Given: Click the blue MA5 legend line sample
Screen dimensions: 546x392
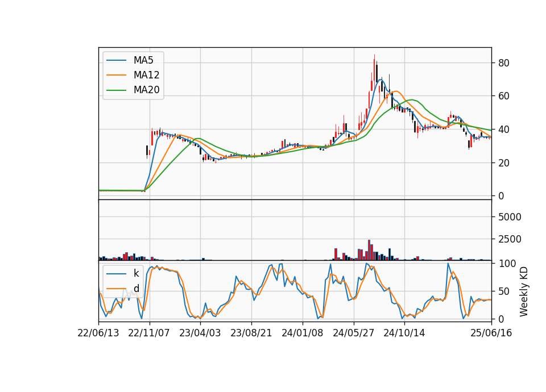Looking at the screenshot, I should (116, 60).
